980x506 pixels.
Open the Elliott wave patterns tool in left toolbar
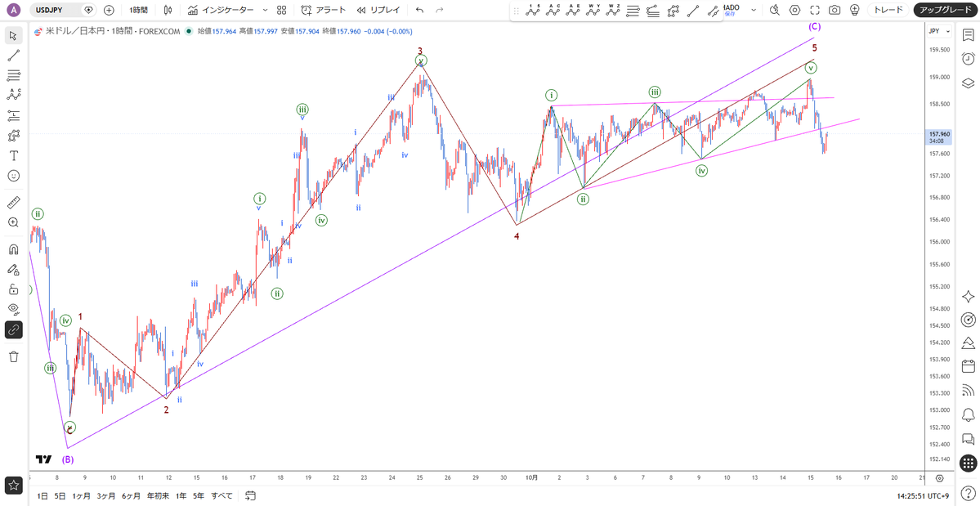click(14, 95)
